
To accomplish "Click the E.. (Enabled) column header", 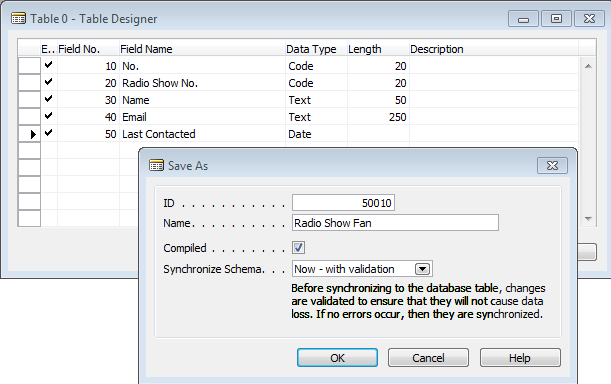I will (x=49, y=49).
